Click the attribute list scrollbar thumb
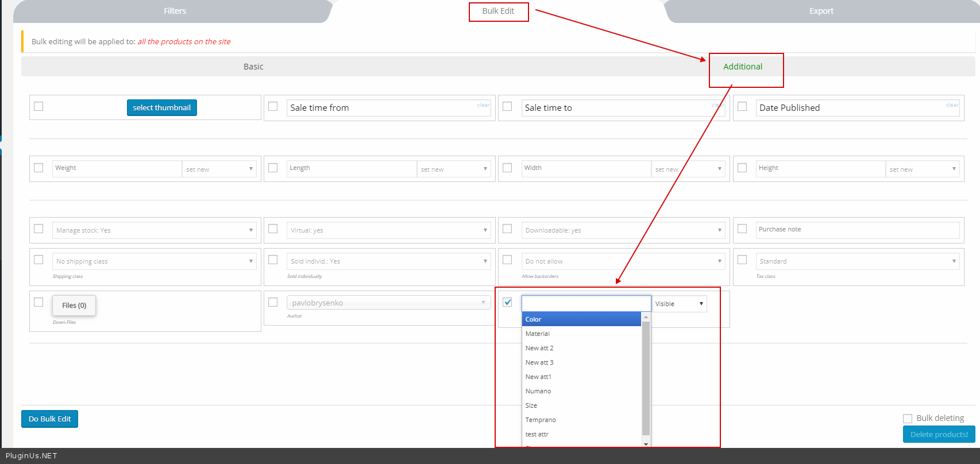The width and height of the screenshot is (980, 464). [646, 379]
